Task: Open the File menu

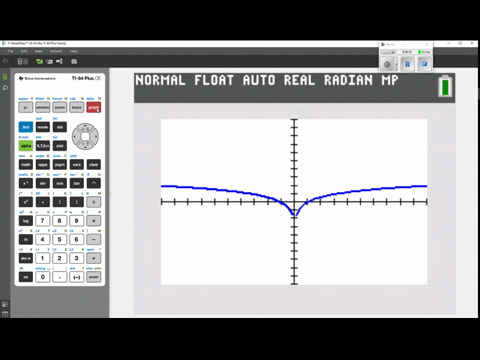Action: pos(10,51)
